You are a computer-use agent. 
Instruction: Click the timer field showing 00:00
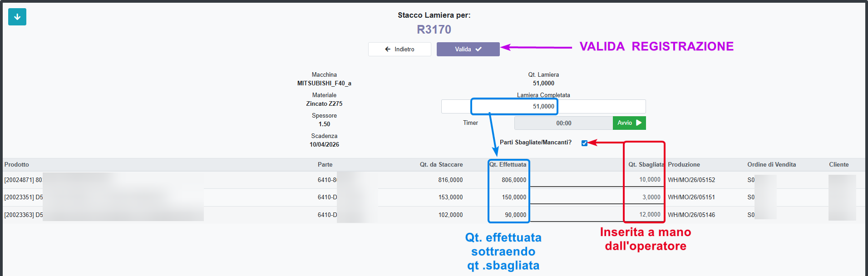coord(563,123)
